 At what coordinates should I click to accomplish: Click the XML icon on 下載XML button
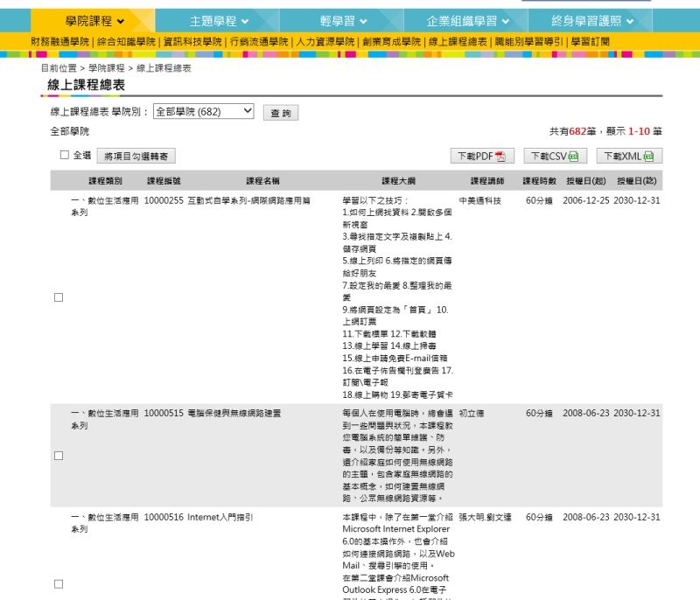click(x=648, y=157)
